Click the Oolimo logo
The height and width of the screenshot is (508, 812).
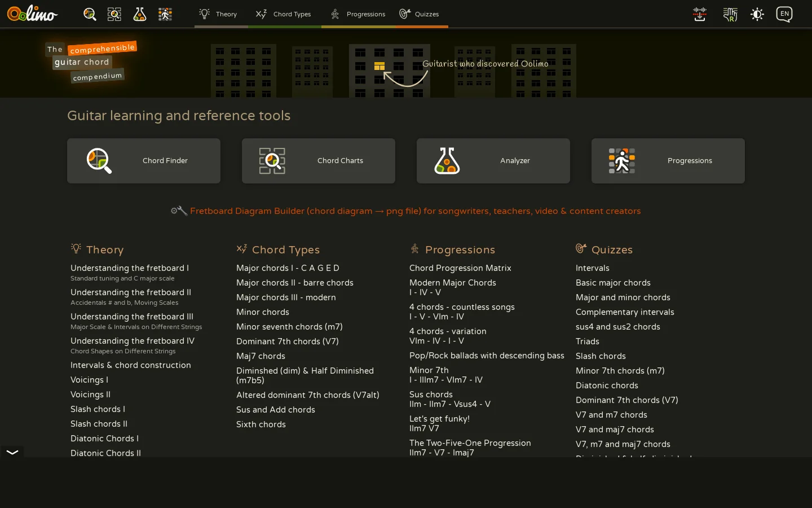tap(32, 14)
